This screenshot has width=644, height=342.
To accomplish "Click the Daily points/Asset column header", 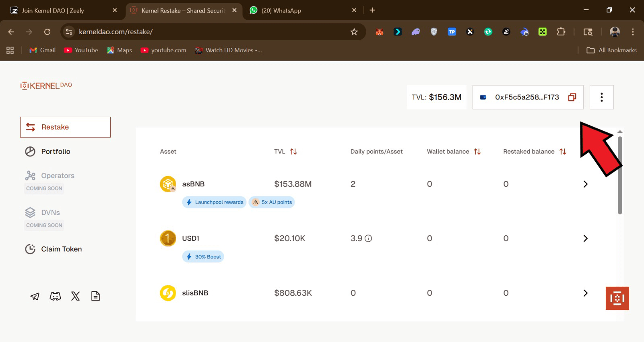I will (x=376, y=152).
